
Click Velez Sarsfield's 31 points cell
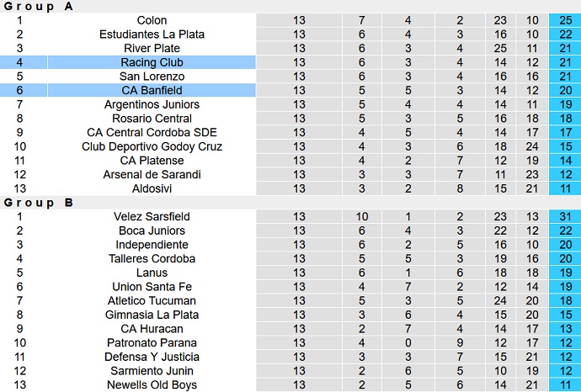[565, 216]
